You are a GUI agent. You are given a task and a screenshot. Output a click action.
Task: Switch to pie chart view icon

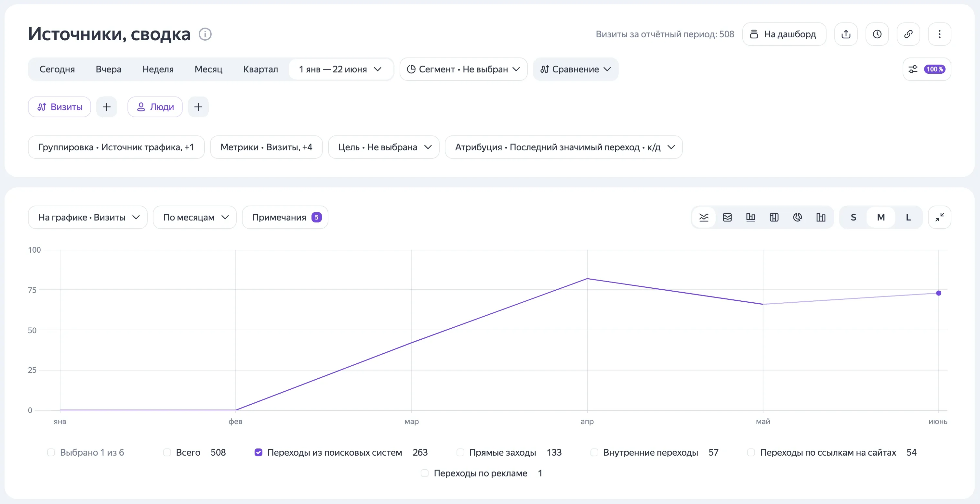coord(797,217)
